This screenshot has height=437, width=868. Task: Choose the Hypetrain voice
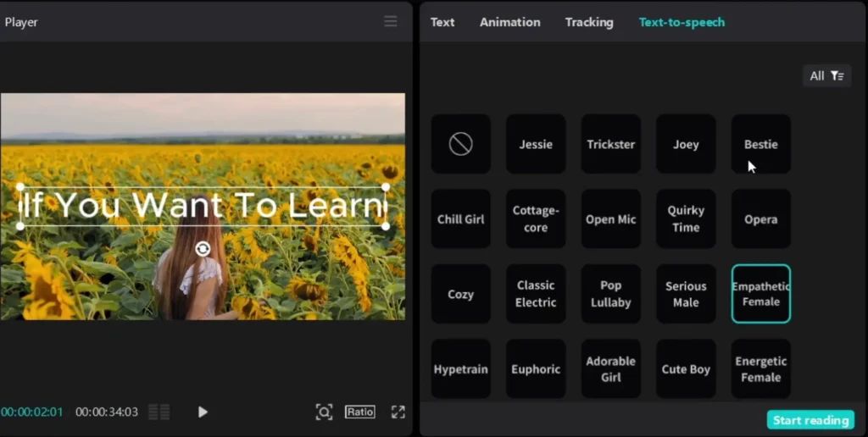tap(460, 369)
